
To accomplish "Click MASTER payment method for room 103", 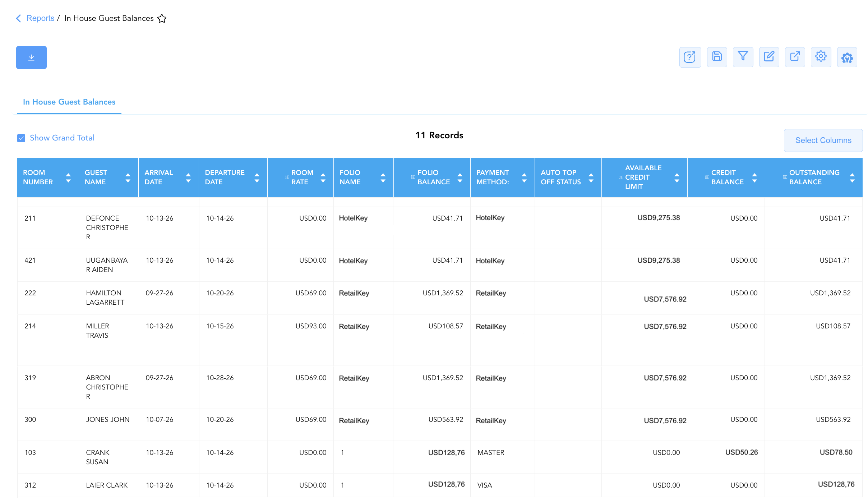I will click(x=491, y=453).
